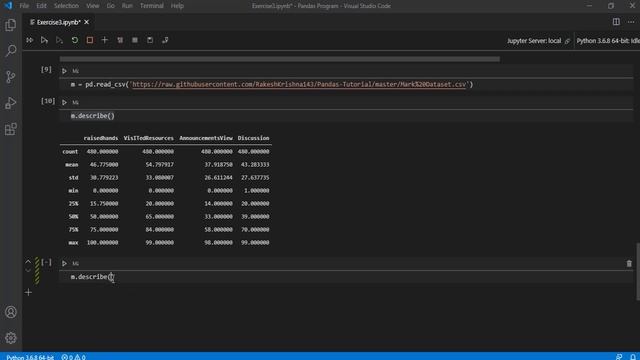Split the editor to the right
Image resolution: width=640 pixels, height=360 pixels.
click(x=616, y=22)
